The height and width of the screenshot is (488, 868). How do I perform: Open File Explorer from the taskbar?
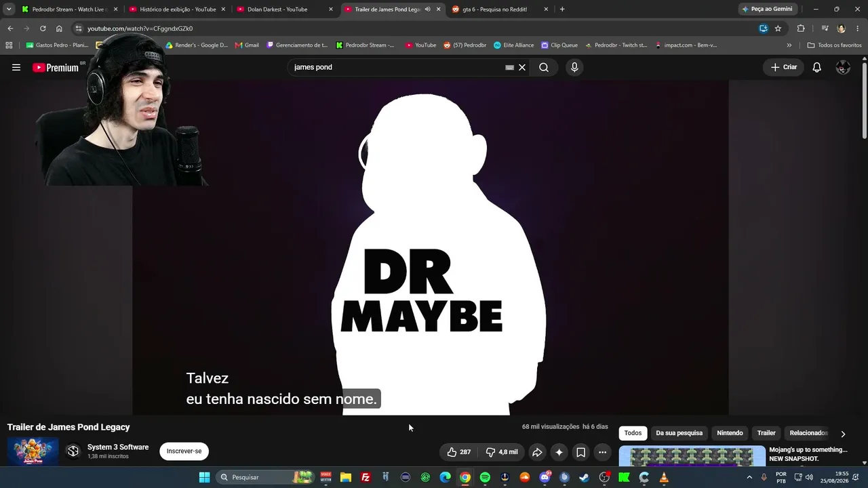pyautogui.click(x=346, y=477)
